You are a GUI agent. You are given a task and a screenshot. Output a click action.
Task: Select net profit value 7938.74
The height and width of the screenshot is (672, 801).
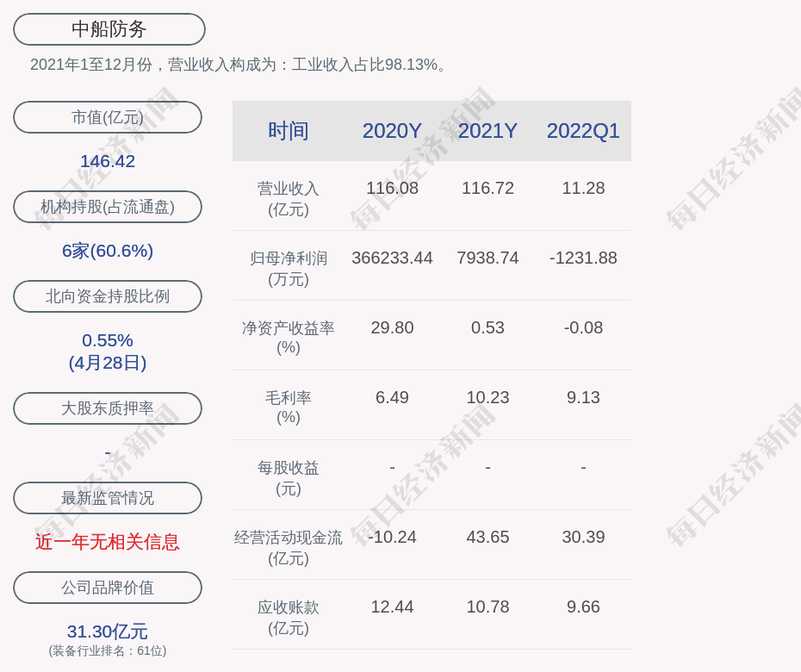pos(487,258)
